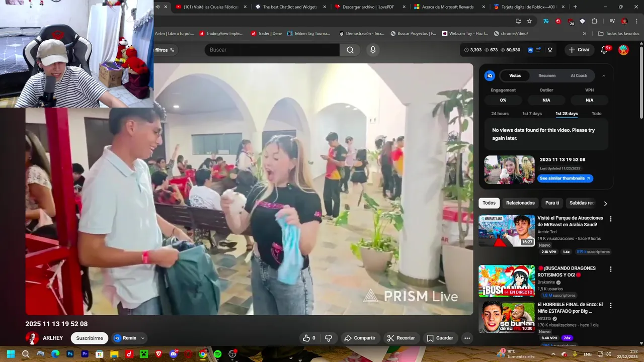Dislike the video with the thumbs-down icon

click(329, 338)
